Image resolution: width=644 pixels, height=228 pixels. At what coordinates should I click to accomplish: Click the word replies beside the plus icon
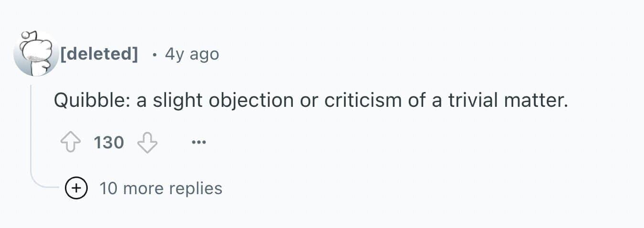point(197,188)
